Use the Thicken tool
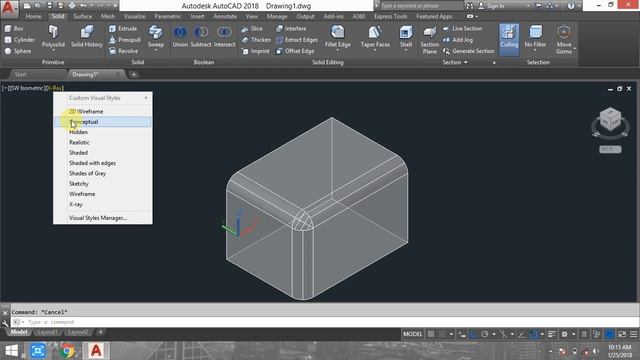The height and width of the screenshot is (360, 640). pyautogui.click(x=256, y=40)
